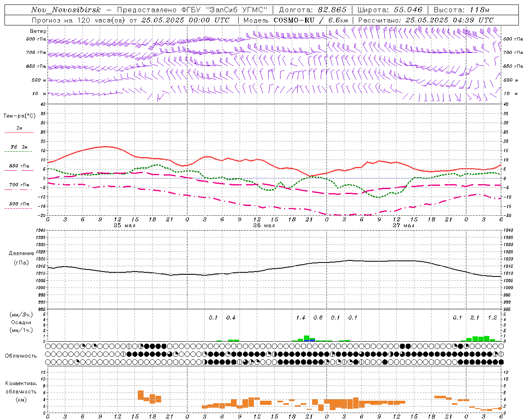525x420 pixels.
Task: Click the red solid line sample under 2м
Action: tap(19, 133)
